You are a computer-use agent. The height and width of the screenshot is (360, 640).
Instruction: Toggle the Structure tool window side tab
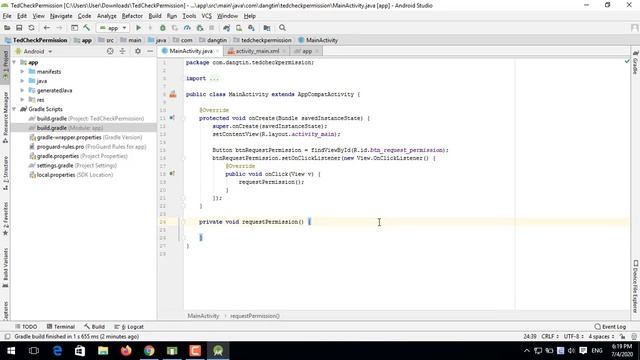pos(5,173)
